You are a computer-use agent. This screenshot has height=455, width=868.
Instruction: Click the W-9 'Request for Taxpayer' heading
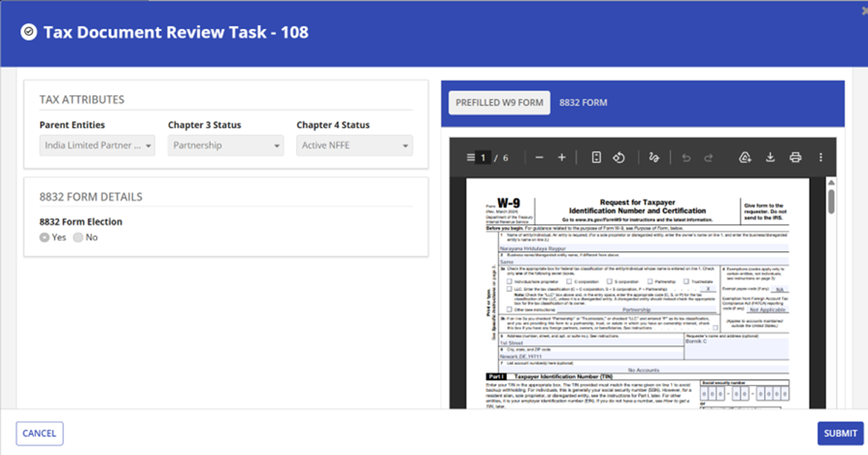(x=637, y=202)
